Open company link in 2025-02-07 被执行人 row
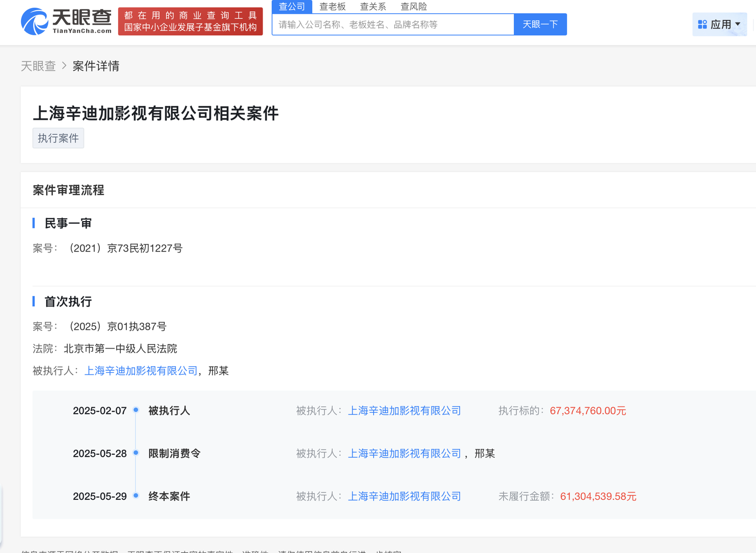 (404, 411)
